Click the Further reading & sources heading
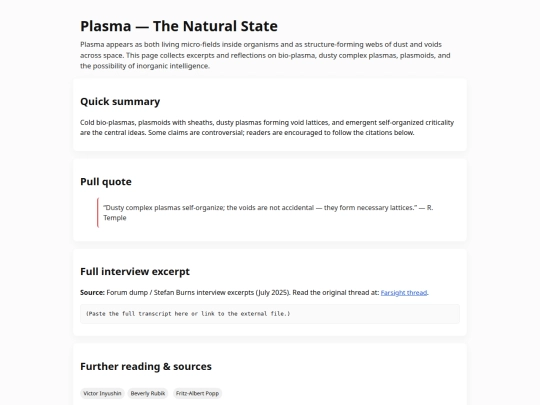Viewport: 540px width, 405px height. click(x=146, y=366)
